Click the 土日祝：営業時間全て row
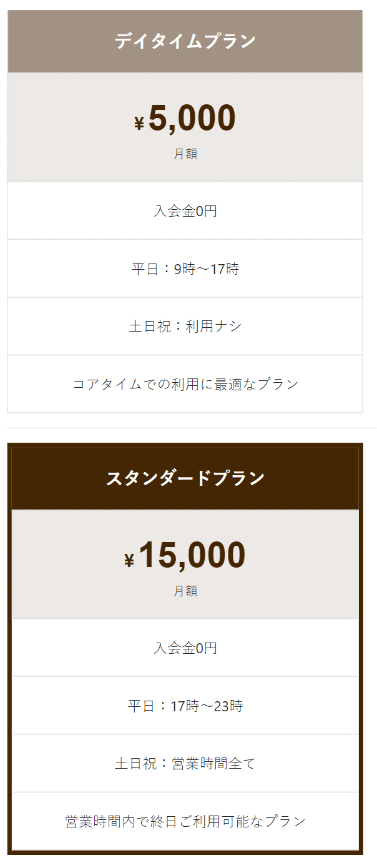Image resolution: width=377 pixels, height=868 pixels. click(x=185, y=763)
